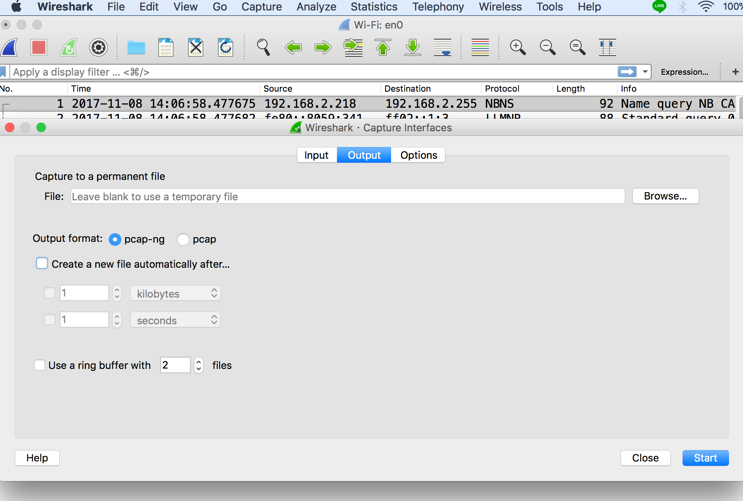Open Wi-Fi status menu bar icon

click(706, 7)
